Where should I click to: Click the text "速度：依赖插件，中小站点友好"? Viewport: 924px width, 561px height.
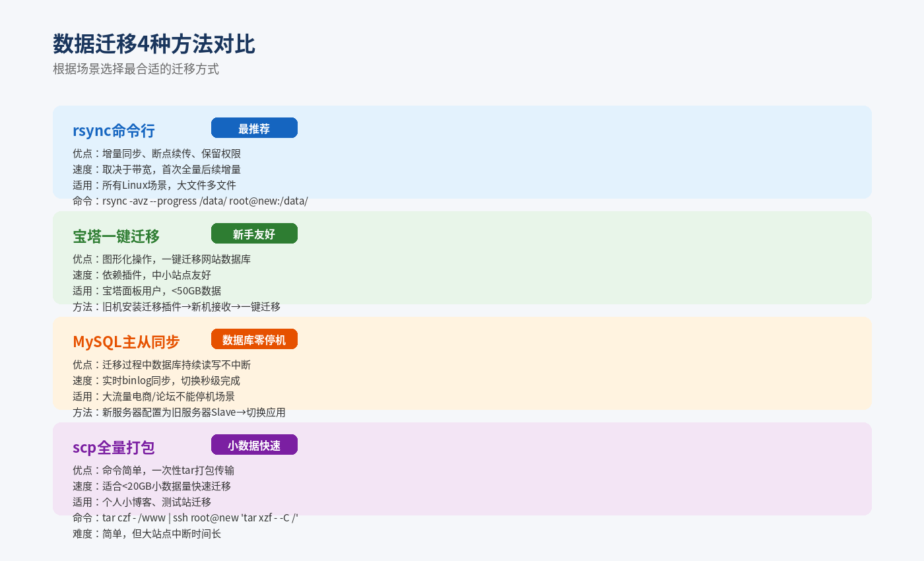tap(142, 275)
